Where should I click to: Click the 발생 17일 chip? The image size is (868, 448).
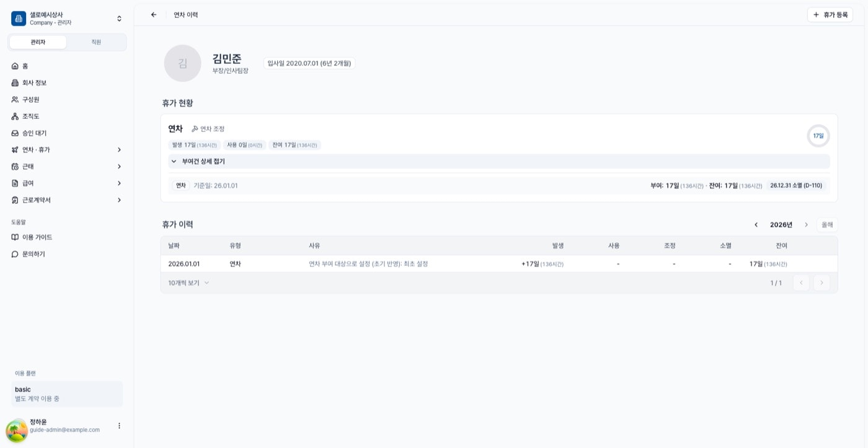194,145
